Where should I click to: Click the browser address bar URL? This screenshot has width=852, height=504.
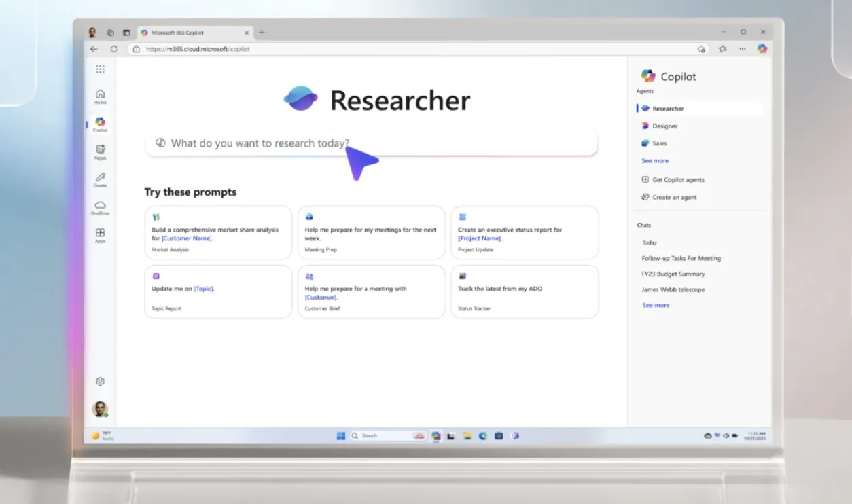point(198,49)
